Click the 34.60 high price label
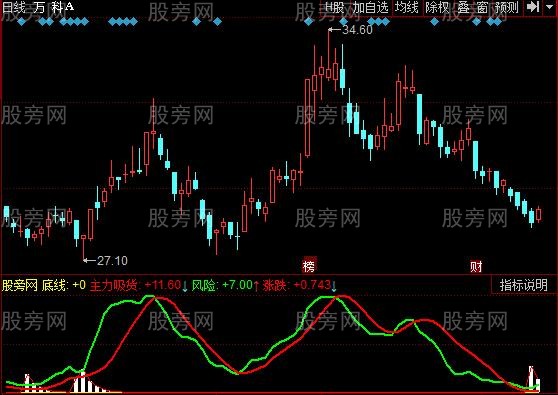The image size is (558, 395). pyautogui.click(x=357, y=30)
